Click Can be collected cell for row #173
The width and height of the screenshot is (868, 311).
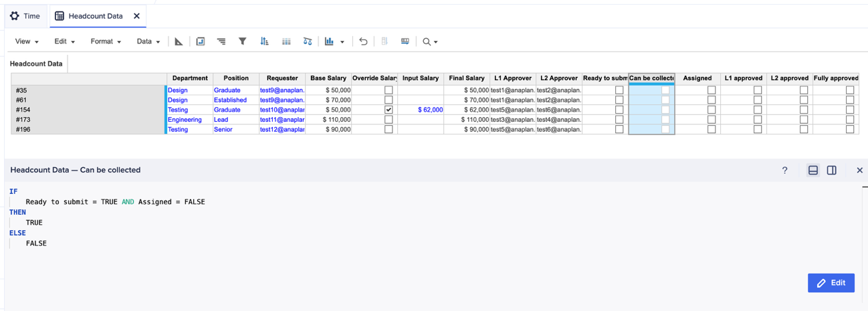point(652,120)
